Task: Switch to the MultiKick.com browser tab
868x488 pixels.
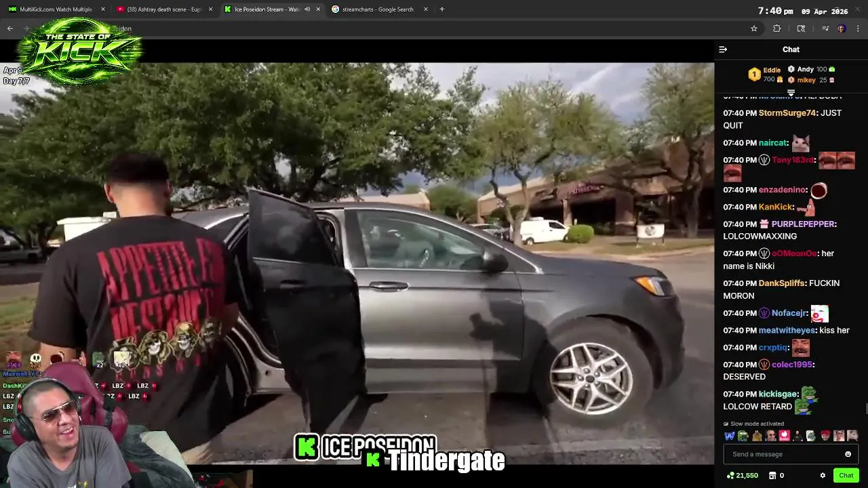Action: coord(56,9)
